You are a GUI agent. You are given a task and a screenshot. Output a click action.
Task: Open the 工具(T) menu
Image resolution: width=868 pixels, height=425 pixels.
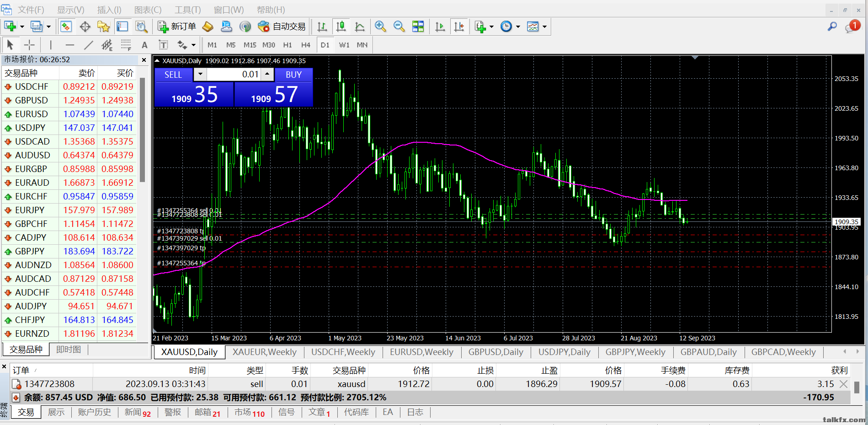pos(188,10)
